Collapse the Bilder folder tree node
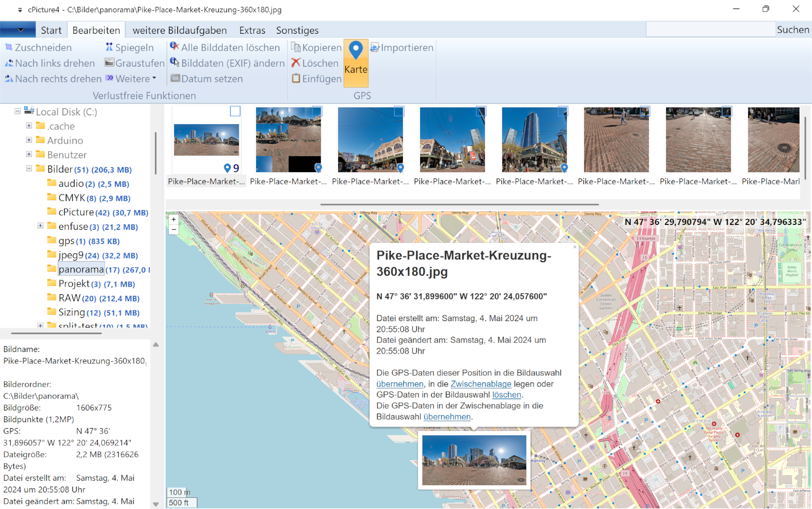 click(x=29, y=168)
